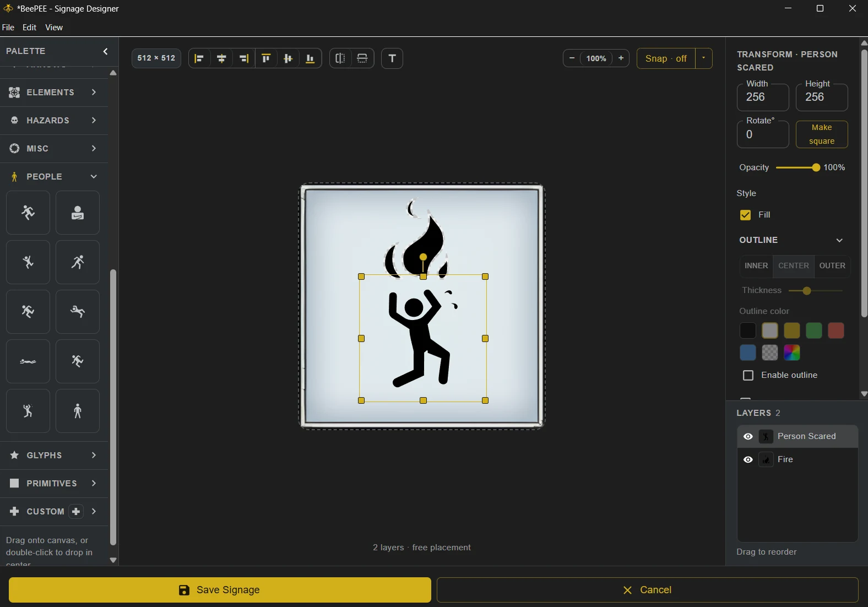The image size is (868, 607).
Task: Click the Height input field
Action: pos(822,97)
